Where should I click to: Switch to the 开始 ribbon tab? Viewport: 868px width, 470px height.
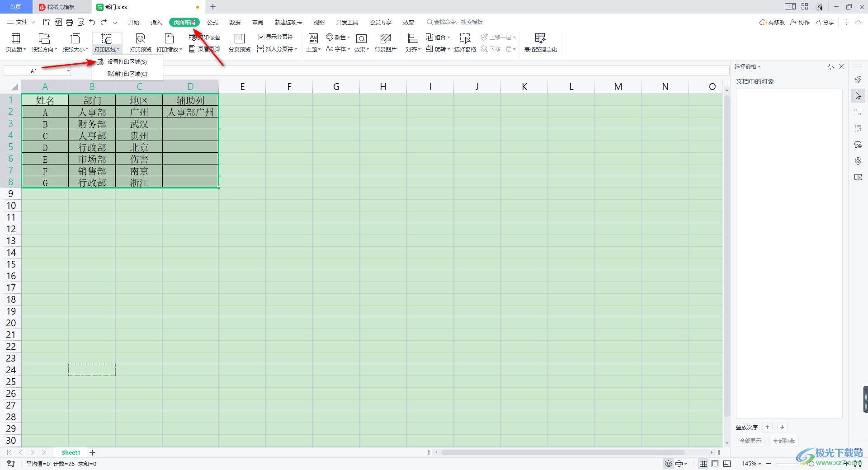point(133,22)
